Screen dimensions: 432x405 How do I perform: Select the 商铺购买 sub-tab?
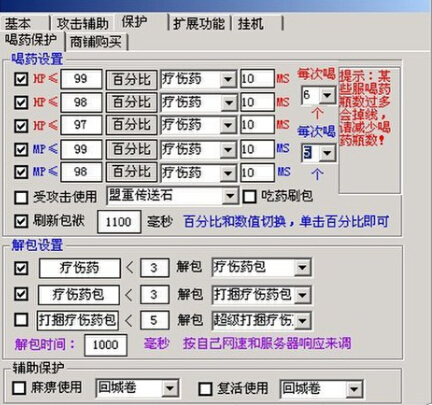[x=96, y=42]
